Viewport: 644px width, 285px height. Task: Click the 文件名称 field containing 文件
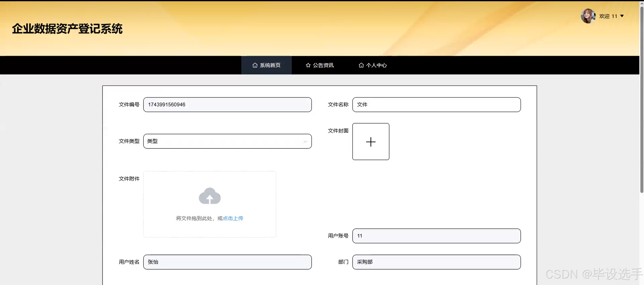pyautogui.click(x=436, y=104)
